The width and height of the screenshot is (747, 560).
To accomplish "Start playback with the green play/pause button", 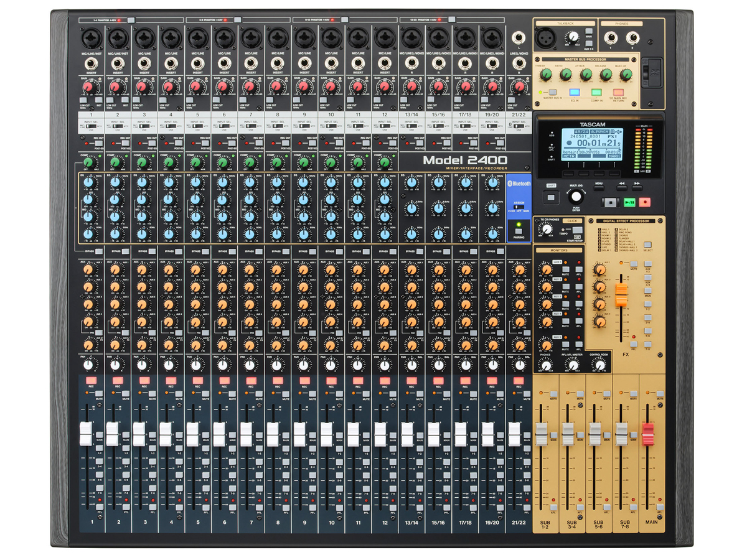I will pyautogui.click(x=629, y=202).
